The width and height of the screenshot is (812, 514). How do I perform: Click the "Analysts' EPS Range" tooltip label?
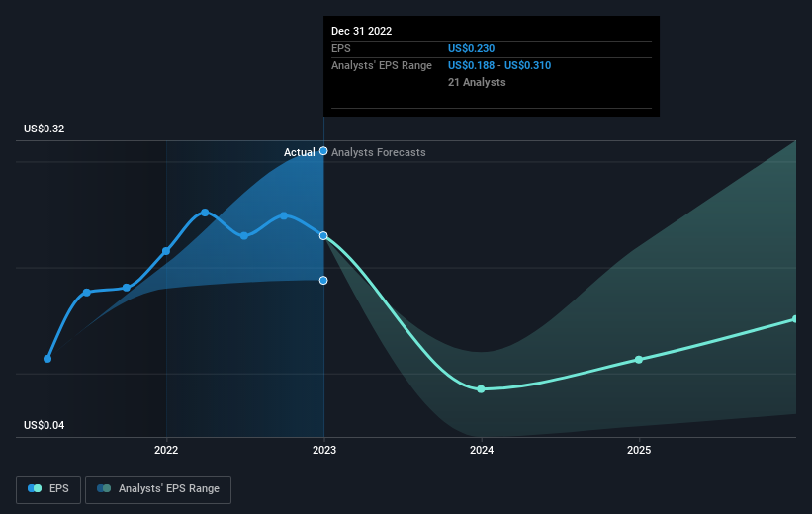point(382,66)
